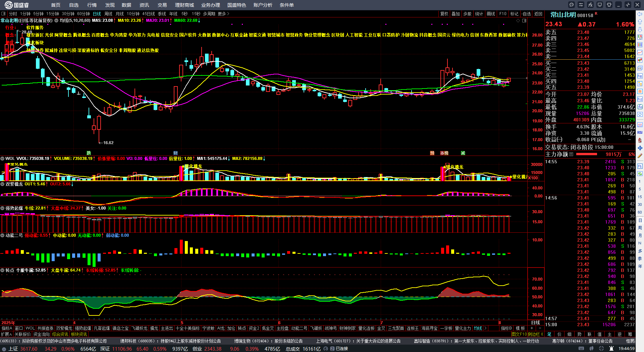Click the line trend chart icon in sidebar
The image size is (644, 352).
pos(640,53)
